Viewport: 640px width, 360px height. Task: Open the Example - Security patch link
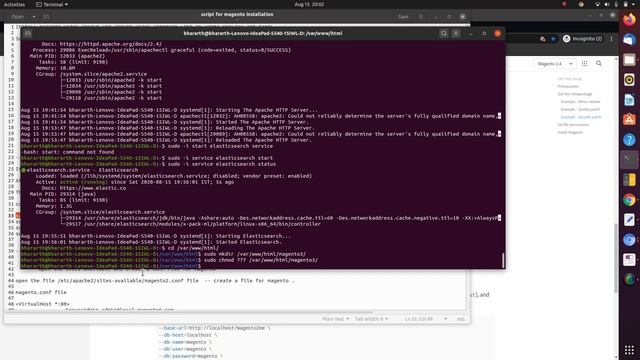[x=581, y=117]
